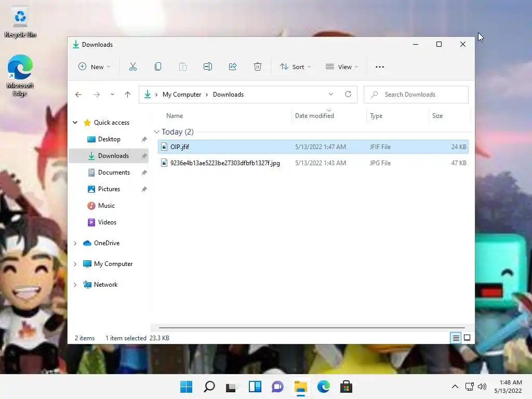532x399 pixels.
Task: Open the View dropdown
Action: coord(342,67)
